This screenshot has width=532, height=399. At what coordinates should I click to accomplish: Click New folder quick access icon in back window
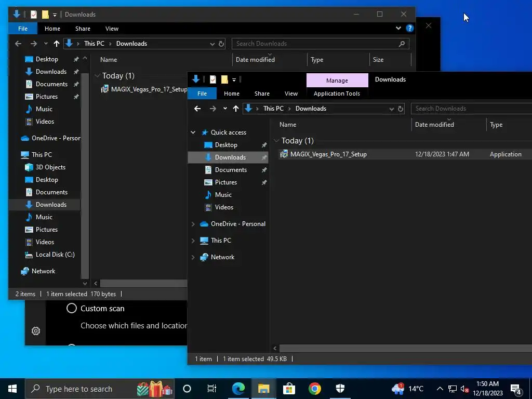[x=45, y=14]
